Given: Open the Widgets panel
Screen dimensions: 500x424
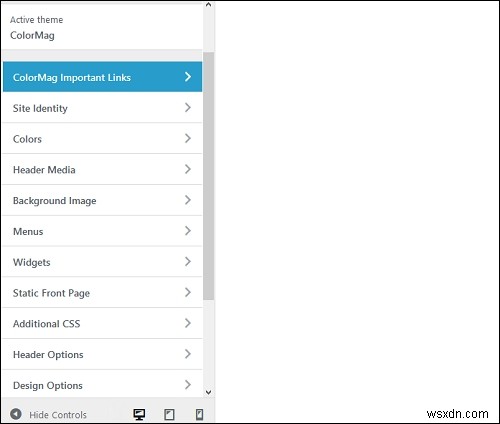Looking at the screenshot, I should (102, 262).
